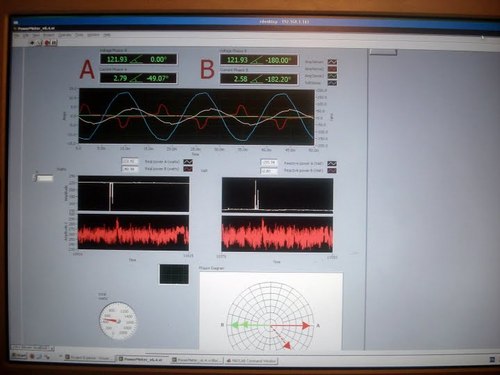Click the red reactive power B chart
500x375 pixels.
[x=277, y=234]
